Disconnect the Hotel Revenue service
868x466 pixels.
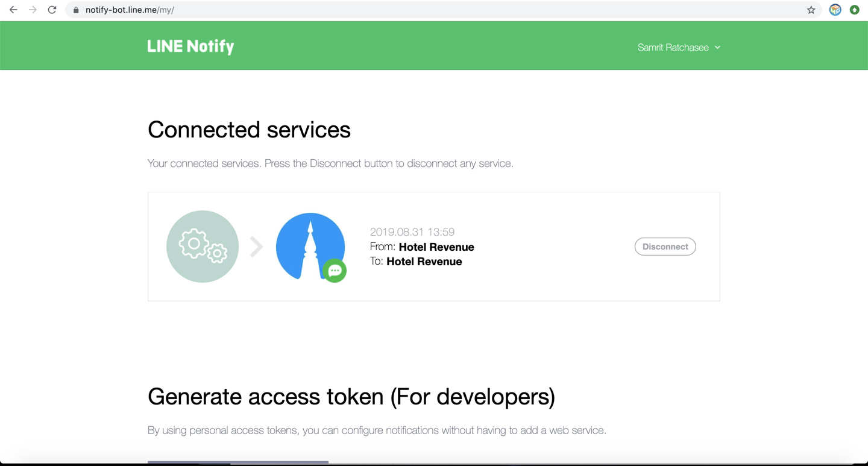(x=665, y=247)
